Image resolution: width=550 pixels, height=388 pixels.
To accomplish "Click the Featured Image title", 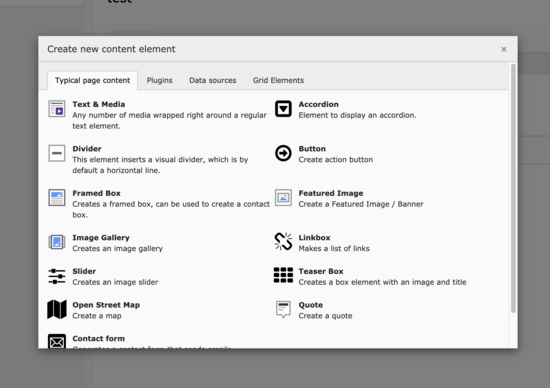I will [331, 193].
